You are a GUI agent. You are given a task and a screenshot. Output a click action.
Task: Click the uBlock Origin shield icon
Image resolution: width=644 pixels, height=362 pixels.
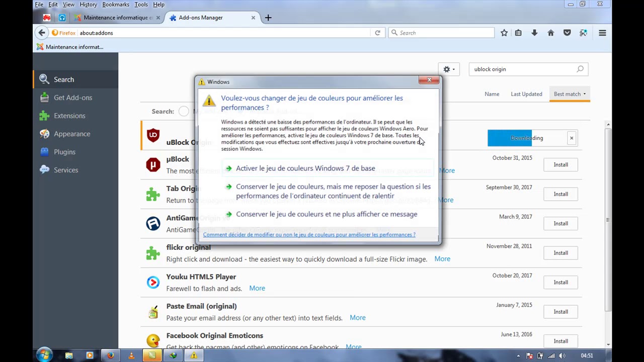[x=153, y=135]
